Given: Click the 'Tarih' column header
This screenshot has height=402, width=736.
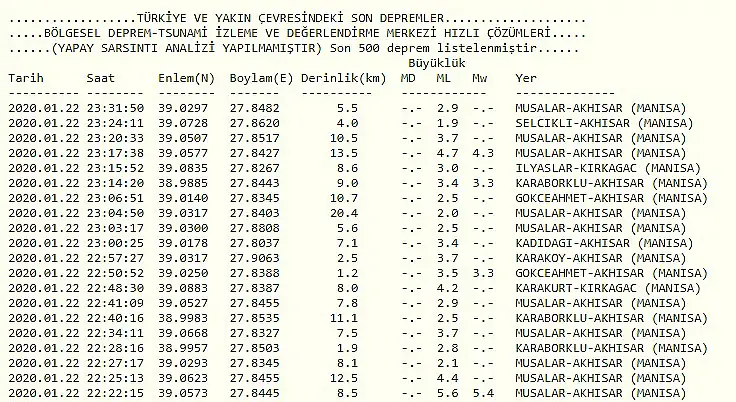Looking at the screenshot, I should 26,78.
